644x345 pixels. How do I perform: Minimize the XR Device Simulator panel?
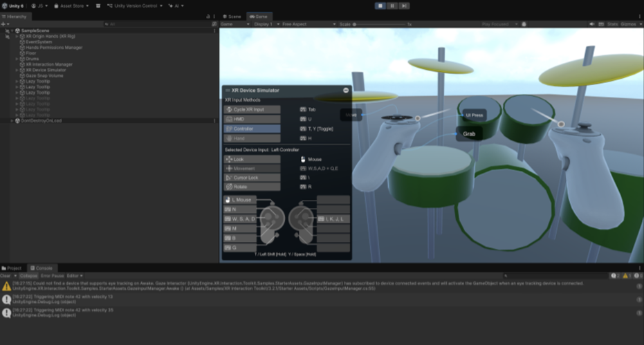(x=346, y=91)
